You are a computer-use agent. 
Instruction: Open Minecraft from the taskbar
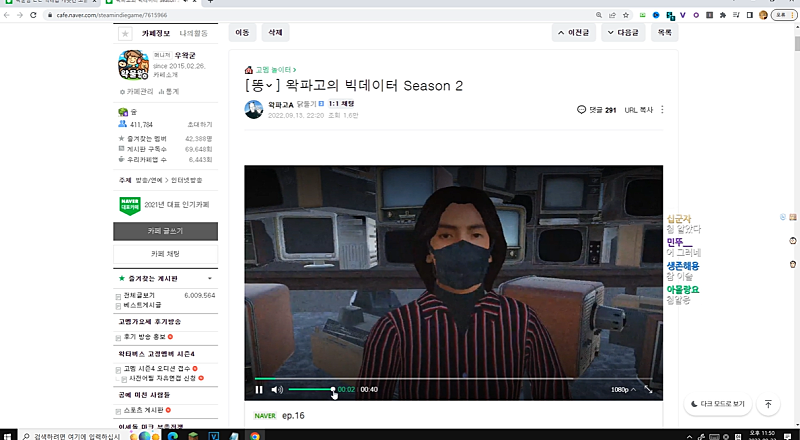[193, 436]
